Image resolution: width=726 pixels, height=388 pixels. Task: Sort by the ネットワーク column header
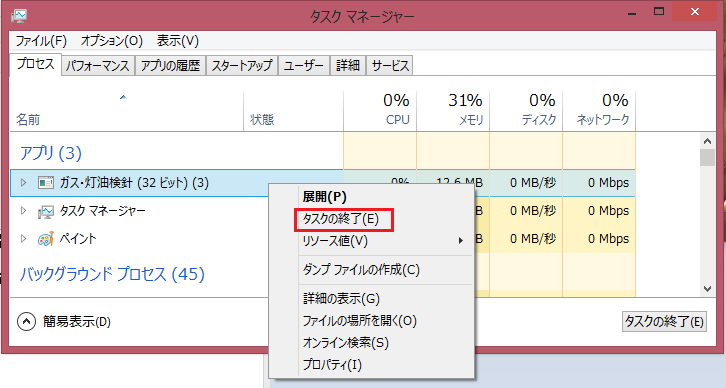click(599, 111)
